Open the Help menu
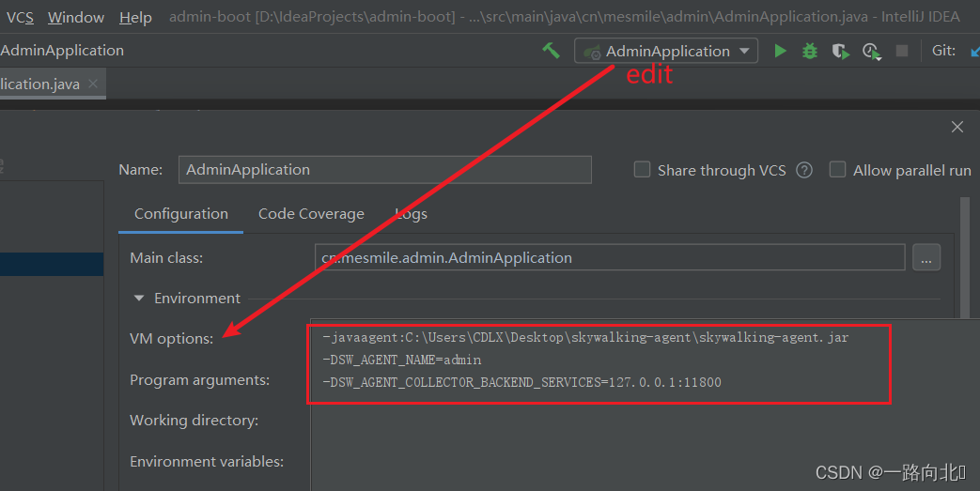Screen dimensions: 980x491 [135, 17]
